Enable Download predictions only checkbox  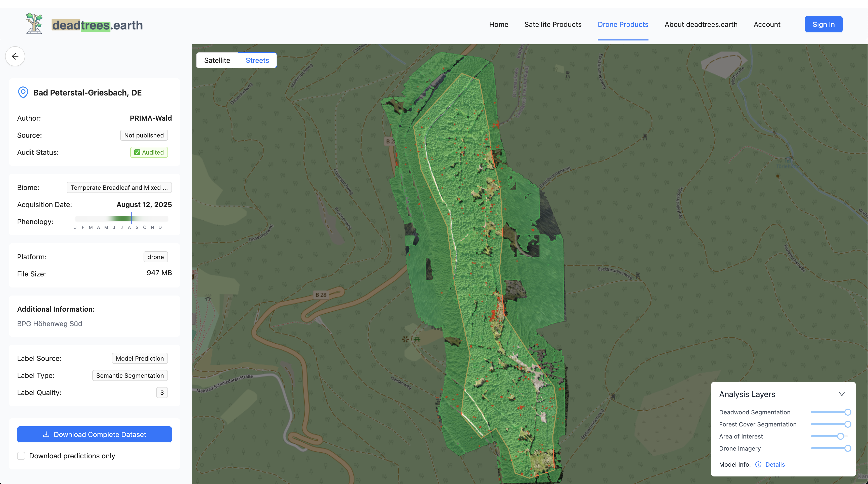click(x=21, y=456)
